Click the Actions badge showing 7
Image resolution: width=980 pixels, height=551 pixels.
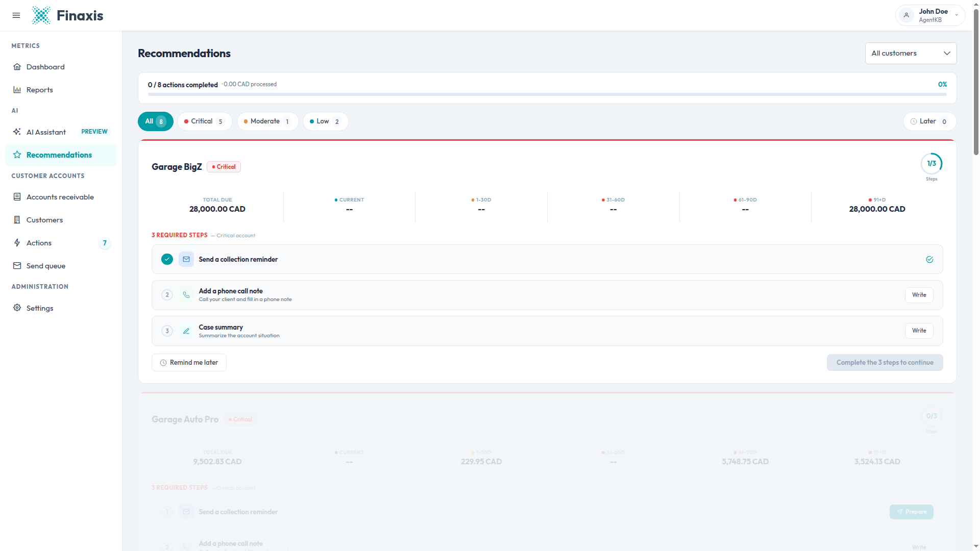point(105,243)
